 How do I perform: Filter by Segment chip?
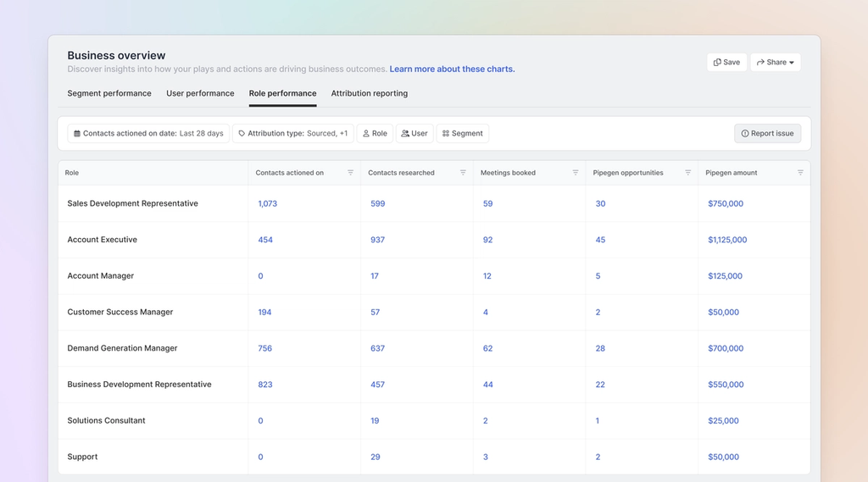(462, 133)
